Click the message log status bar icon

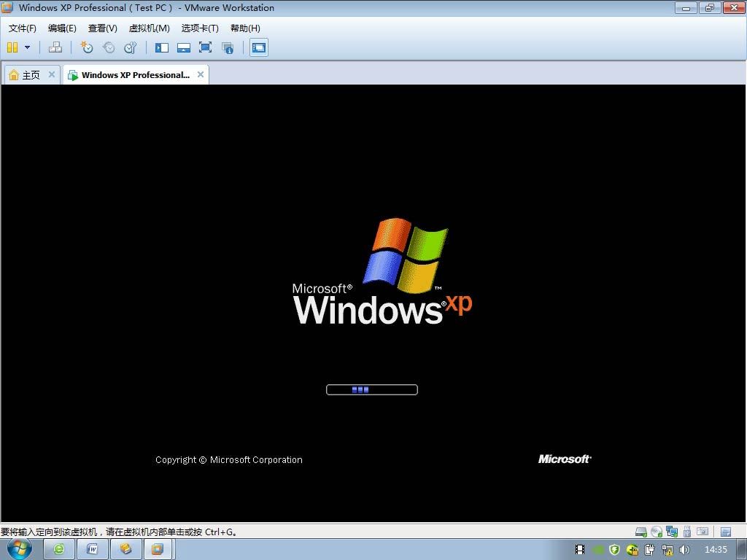pos(726,532)
